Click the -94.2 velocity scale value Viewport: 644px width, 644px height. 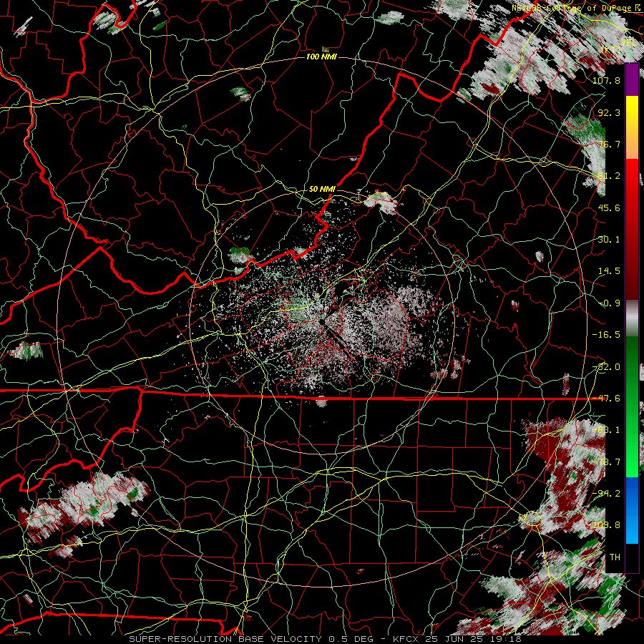(x=606, y=494)
